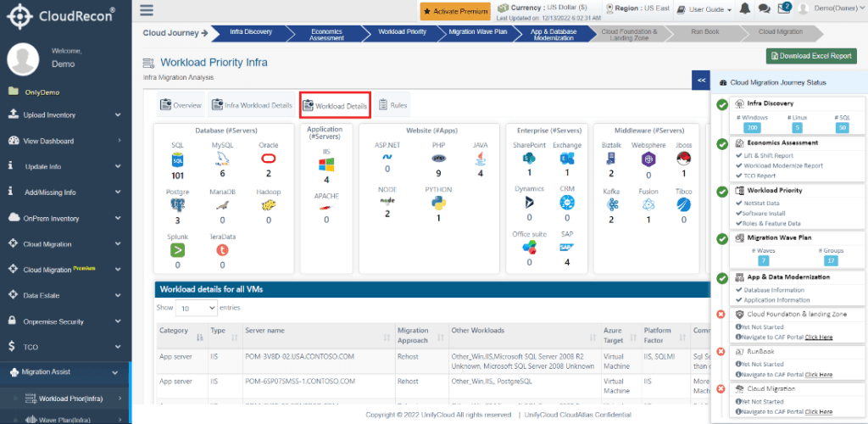Click the APACHE feather icon
The height and width of the screenshot is (424, 868).
tap(326, 208)
